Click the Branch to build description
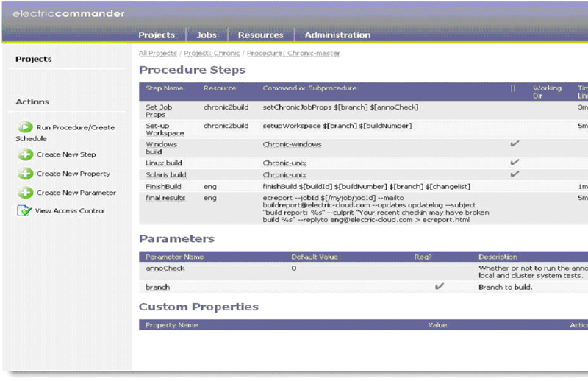 [x=505, y=287]
